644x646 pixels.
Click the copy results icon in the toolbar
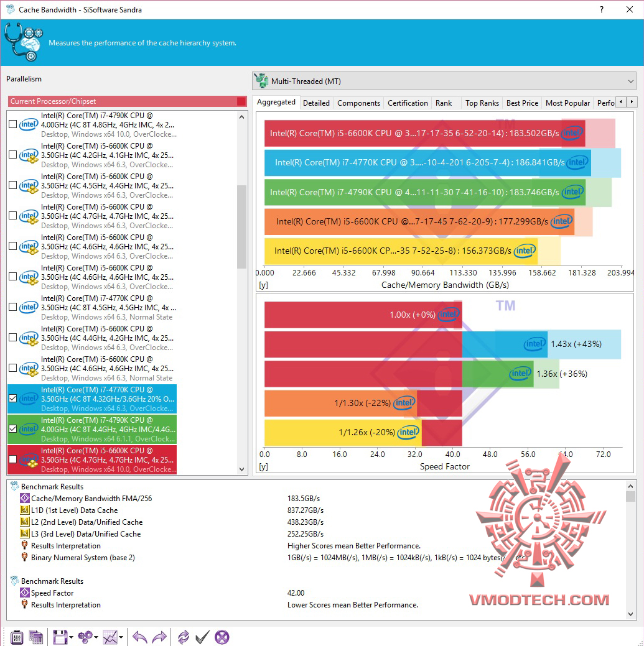tap(36, 637)
